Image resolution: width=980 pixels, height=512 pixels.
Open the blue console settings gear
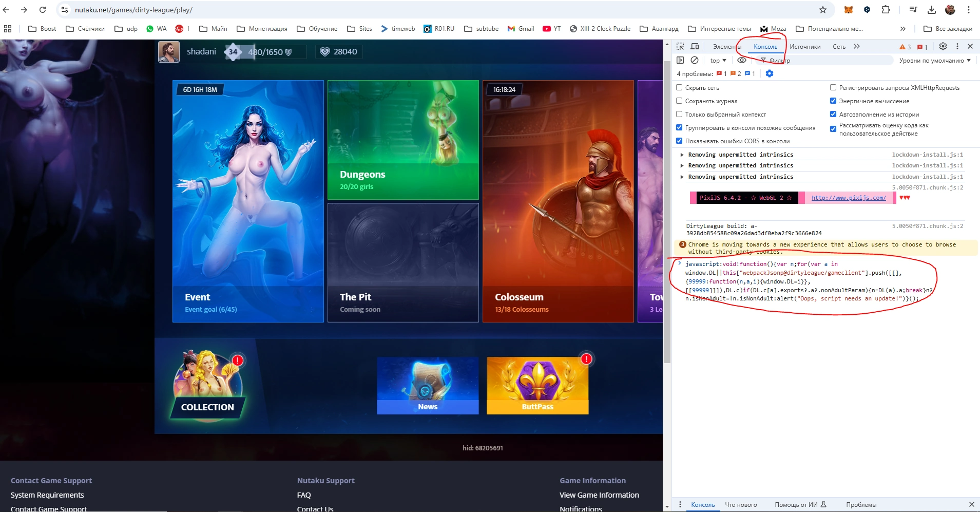pos(769,73)
